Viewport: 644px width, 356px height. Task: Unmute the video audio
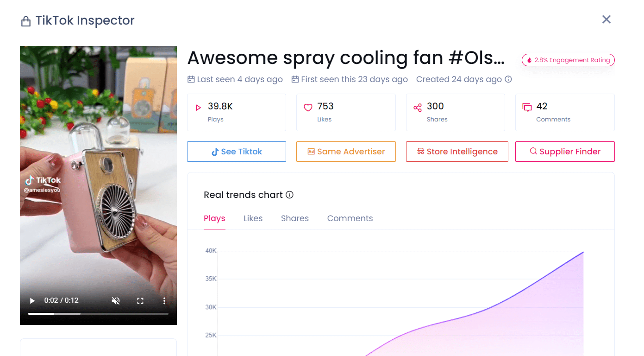tap(116, 301)
